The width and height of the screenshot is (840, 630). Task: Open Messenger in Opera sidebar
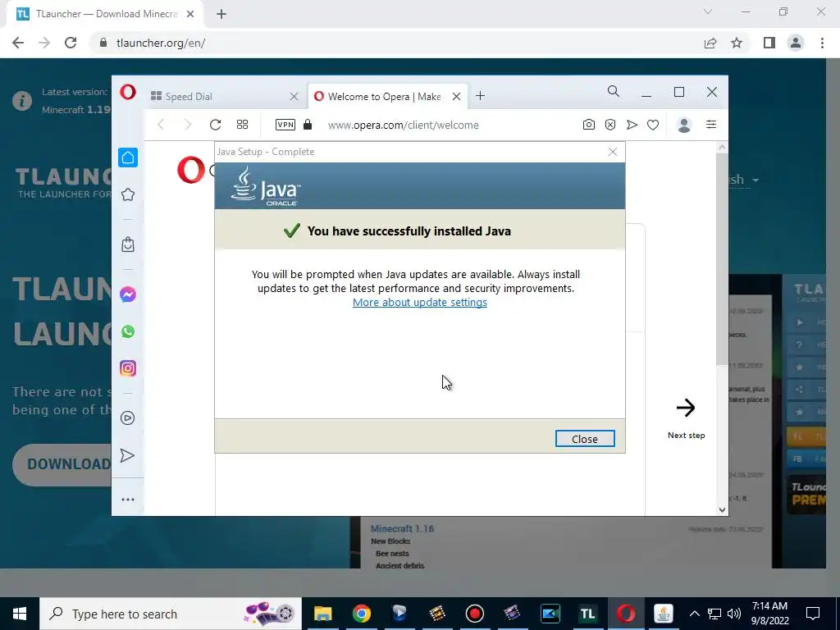128,294
